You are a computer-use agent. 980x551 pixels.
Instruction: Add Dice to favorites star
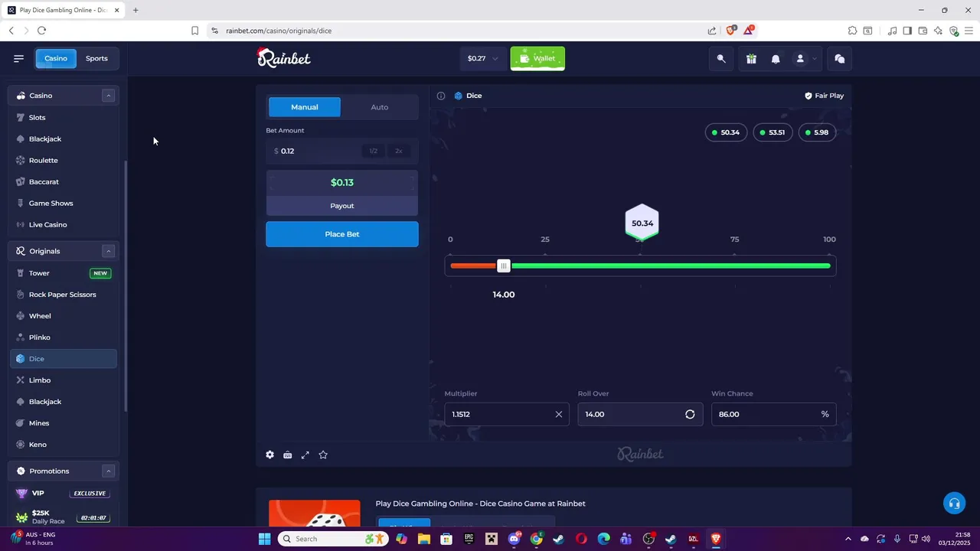[323, 455]
